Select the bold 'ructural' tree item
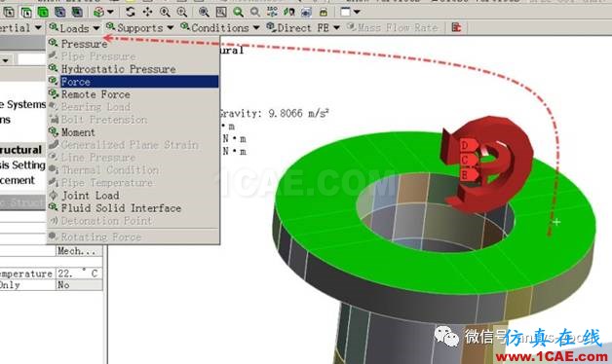Image resolution: width=612 pixels, height=364 pixels. coord(20,150)
